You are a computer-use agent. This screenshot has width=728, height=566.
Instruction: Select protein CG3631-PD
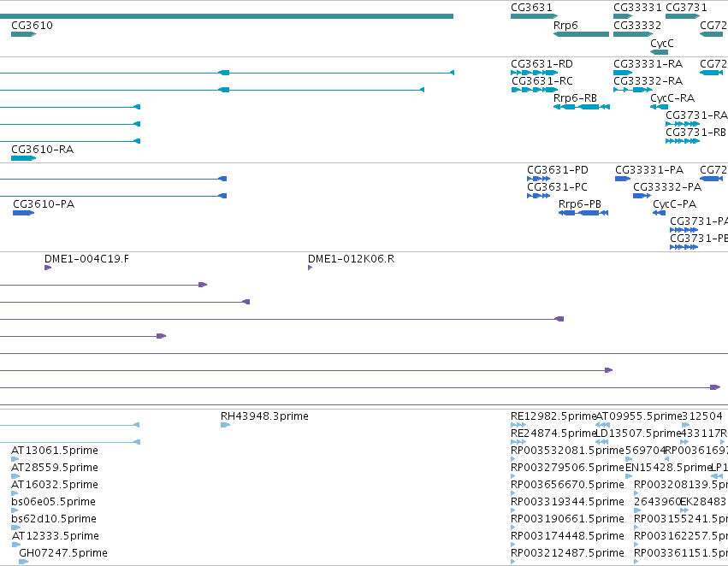pyautogui.click(x=539, y=179)
